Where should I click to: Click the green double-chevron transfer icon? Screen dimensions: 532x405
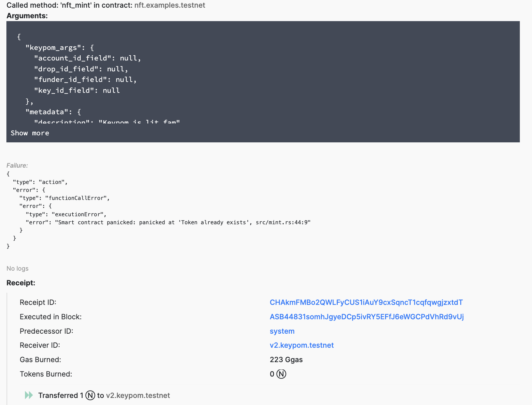pos(29,395)
